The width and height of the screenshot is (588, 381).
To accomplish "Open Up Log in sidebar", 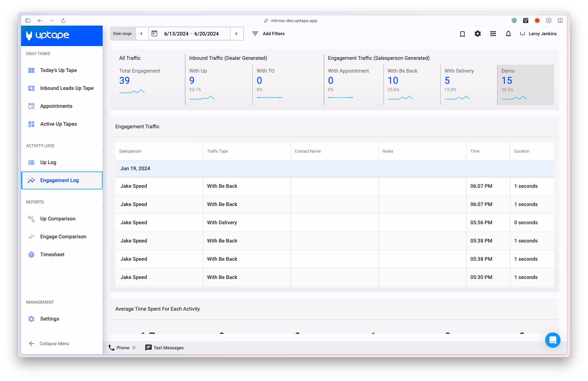I will tap(48, 163).
